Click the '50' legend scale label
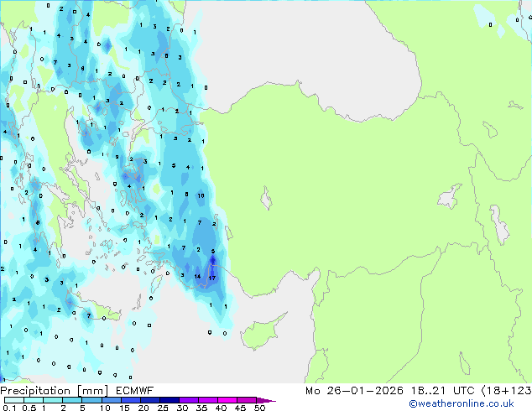532x411 pixels. (x=260, y=408)
